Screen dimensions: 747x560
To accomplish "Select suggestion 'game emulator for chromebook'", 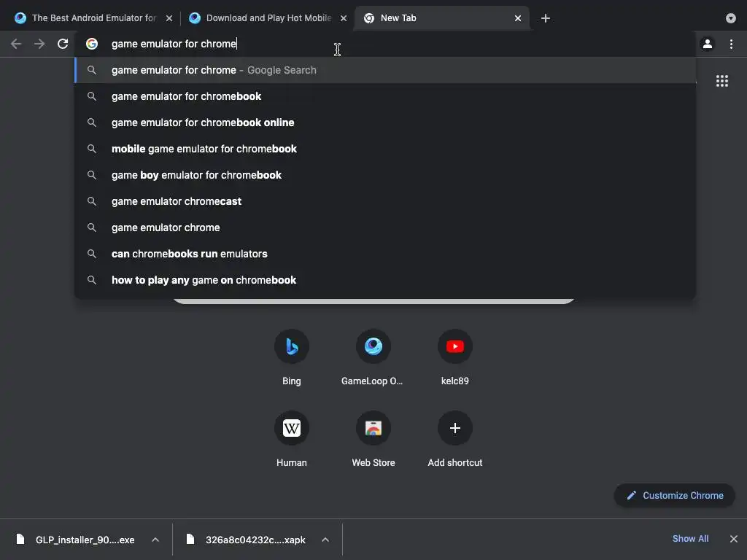I will (385, 96).
